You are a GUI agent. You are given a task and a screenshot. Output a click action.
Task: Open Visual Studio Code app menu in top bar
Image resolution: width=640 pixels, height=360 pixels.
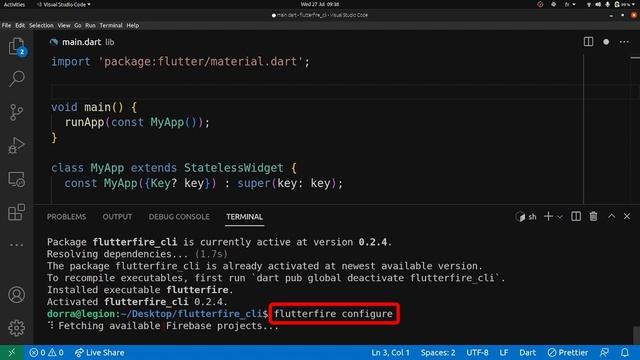64,4
